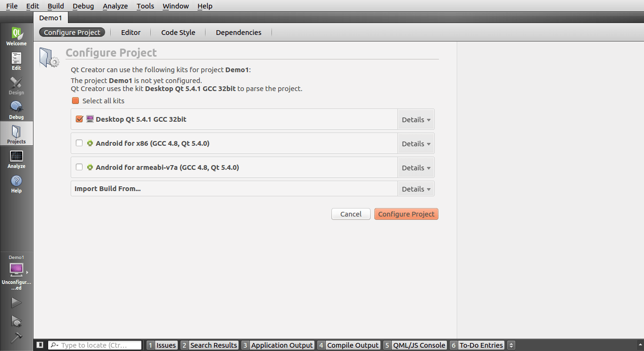Click the Android for x86 kit label

point(152,143)
